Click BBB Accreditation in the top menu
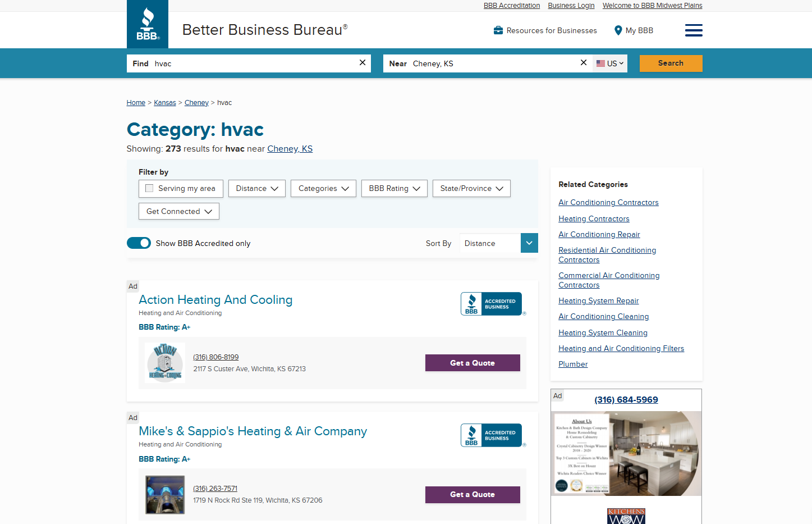The width and height of the screenshot is (812, 524). click(511, 6)
